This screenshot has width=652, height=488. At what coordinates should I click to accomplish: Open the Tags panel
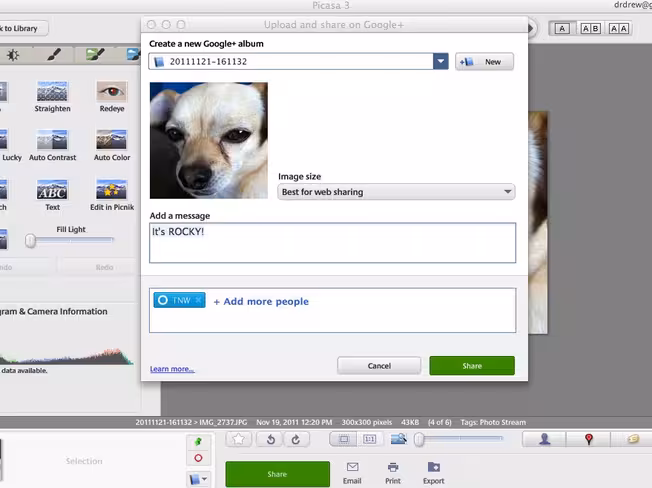click(x=632, y=439)
